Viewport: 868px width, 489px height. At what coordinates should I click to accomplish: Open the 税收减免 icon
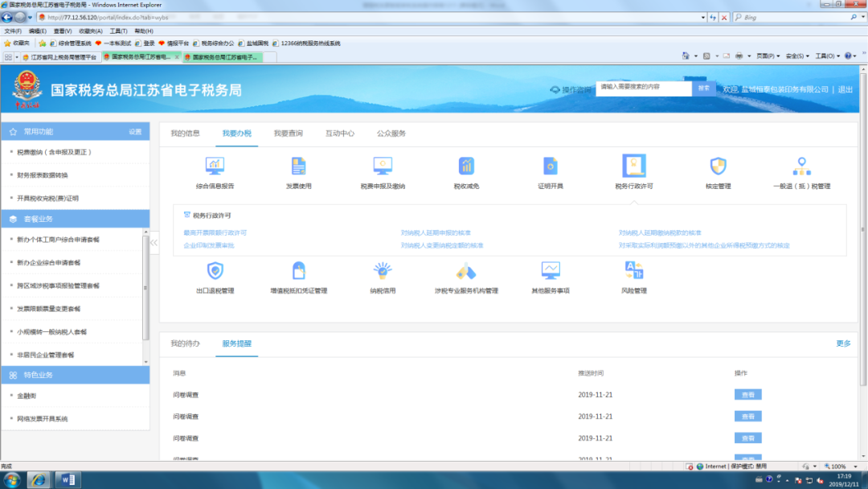click(466, 166)
